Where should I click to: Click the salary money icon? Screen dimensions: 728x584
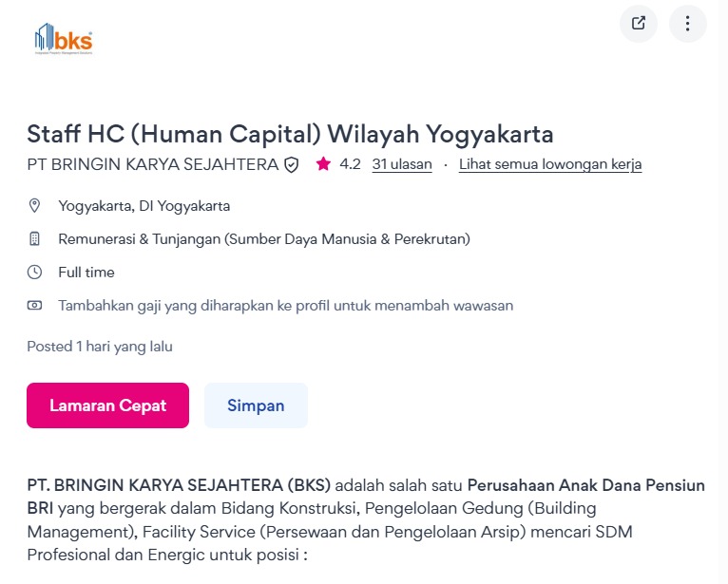click(34, 305)
